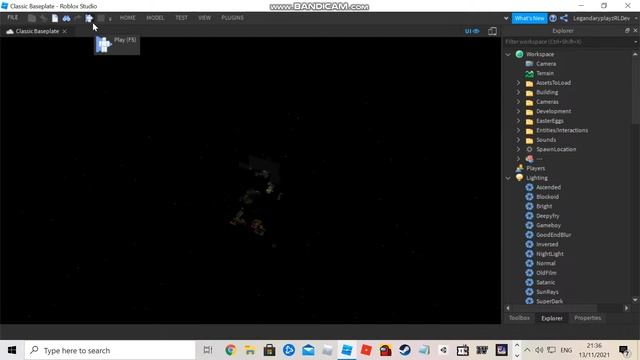Switch to the TEST ribbon tab
The image size is (640, 360).
[x=182, y=18]
